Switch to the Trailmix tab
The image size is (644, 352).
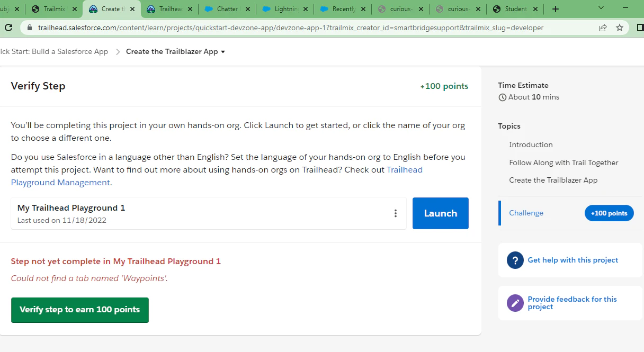pyautogui.click(x=54, y=9)
